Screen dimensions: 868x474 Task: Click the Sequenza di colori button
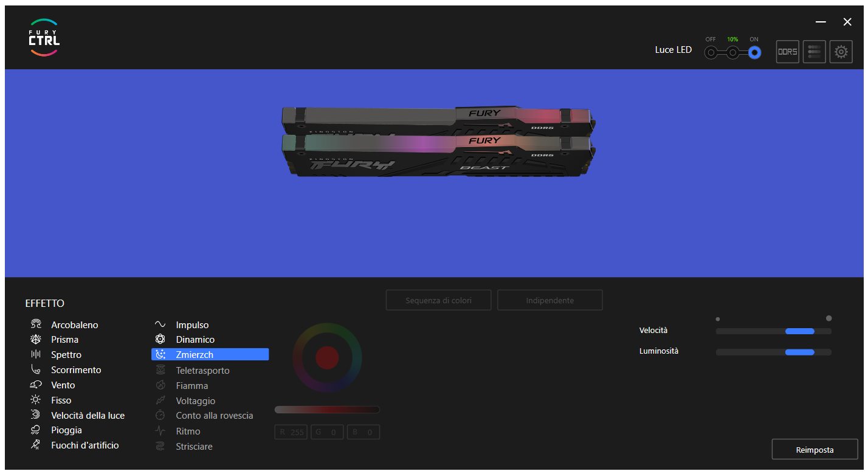point(439,300)
